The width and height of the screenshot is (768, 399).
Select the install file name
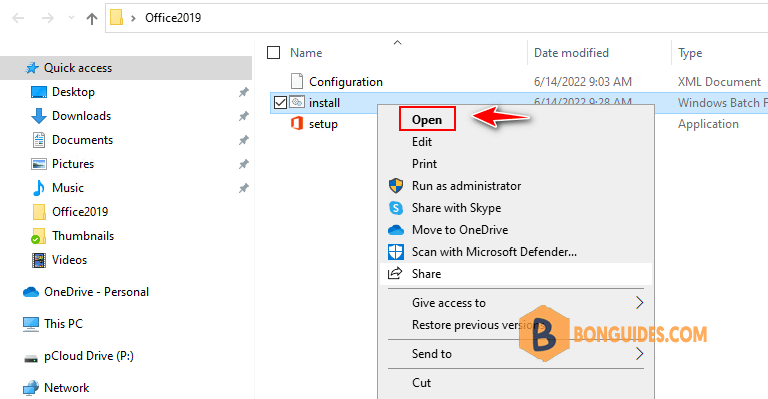324,103
